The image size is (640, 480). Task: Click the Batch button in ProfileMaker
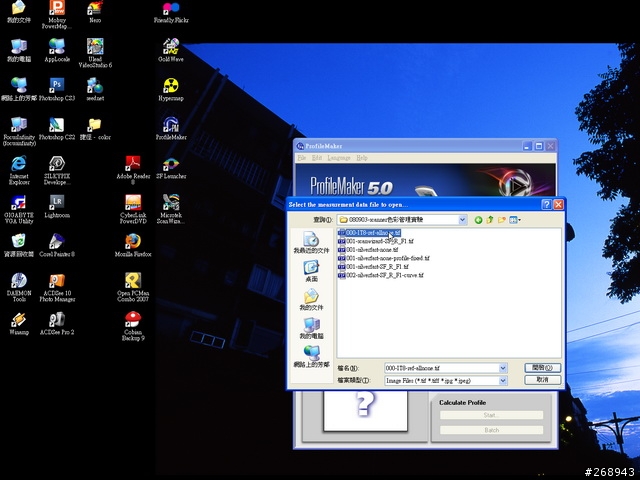491,430
